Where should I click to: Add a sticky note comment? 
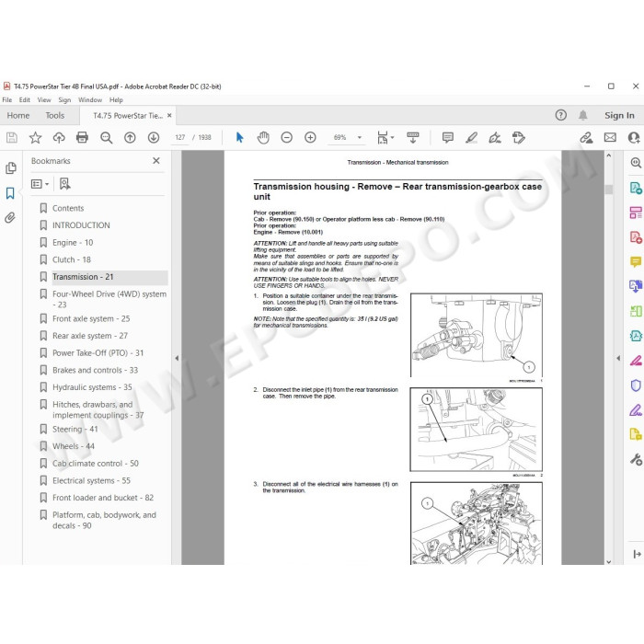tap(448, 138)
